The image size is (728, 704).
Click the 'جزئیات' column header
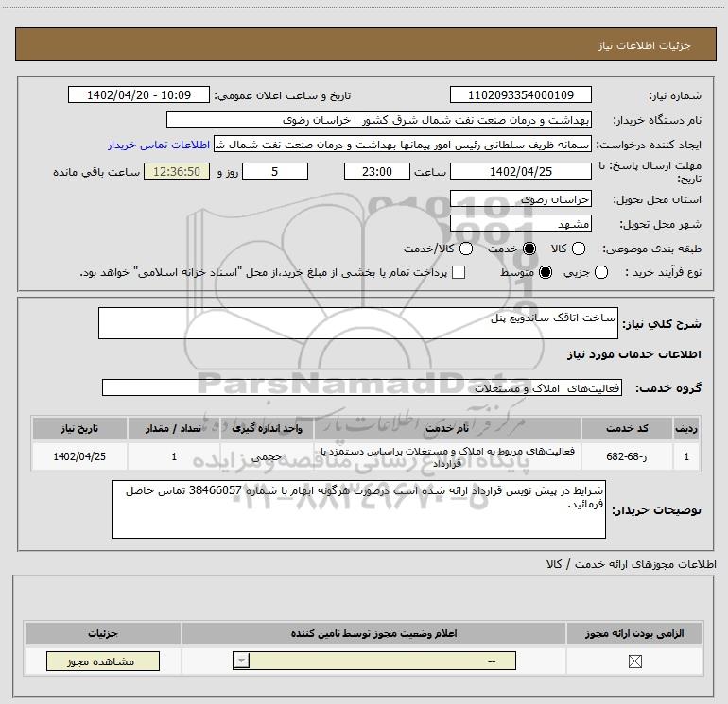point(103,633)
